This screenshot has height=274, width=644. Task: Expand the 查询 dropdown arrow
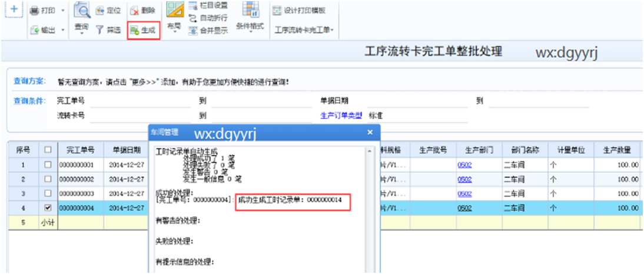81,33
